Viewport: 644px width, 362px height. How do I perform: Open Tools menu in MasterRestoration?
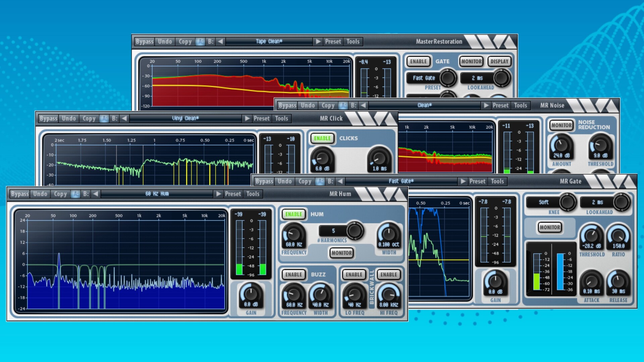(353, 42)
